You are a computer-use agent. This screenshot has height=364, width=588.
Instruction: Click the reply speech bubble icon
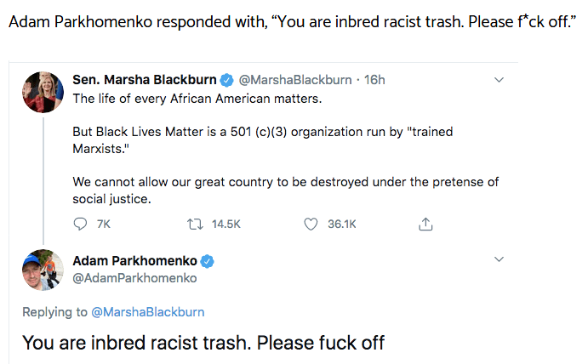(81, 224)
